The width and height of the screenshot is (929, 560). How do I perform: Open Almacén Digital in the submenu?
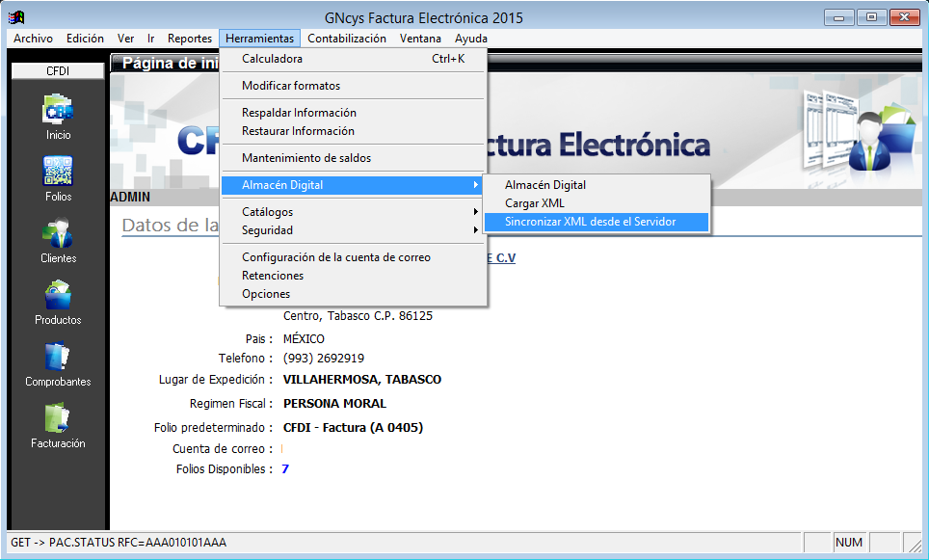click(596, 185)
